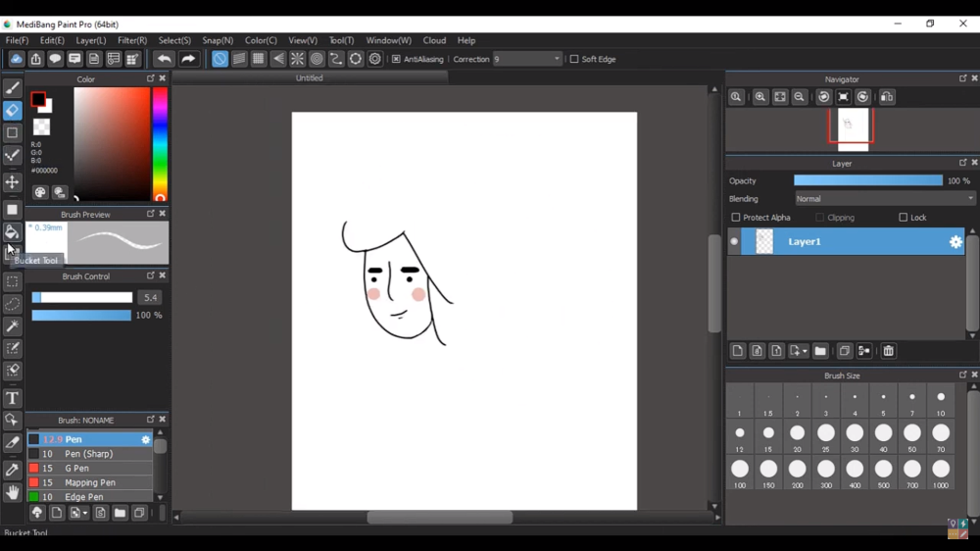
Task: Expand the Correction value dropdown
Action: [557, 59]
